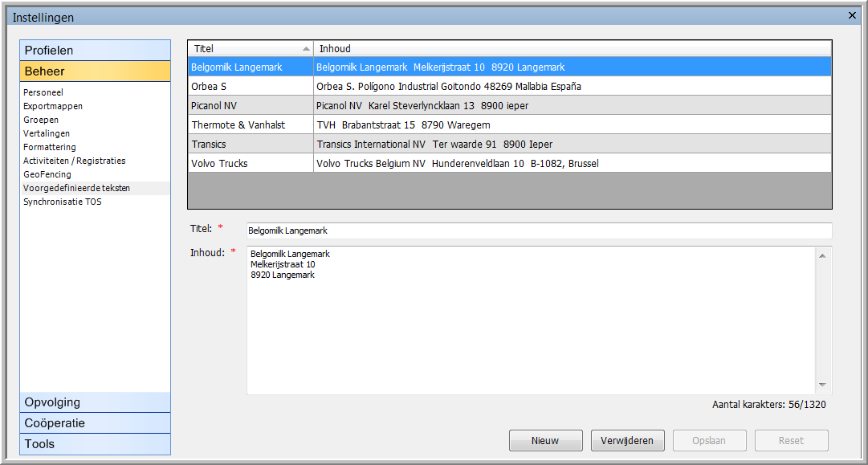Click the Titel sort arrow indicator
This screenshot has height=465, width=868.
click(306, 49)
